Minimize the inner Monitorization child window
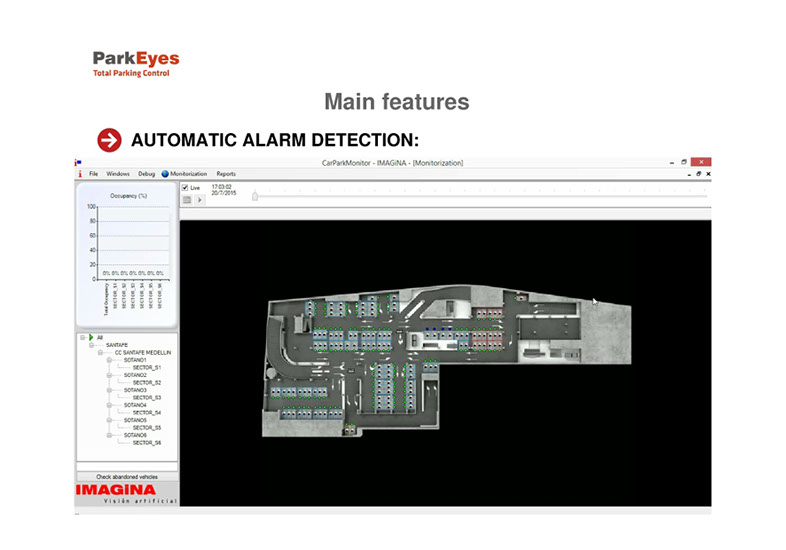 pyautogui.click(x=688, y=174)
